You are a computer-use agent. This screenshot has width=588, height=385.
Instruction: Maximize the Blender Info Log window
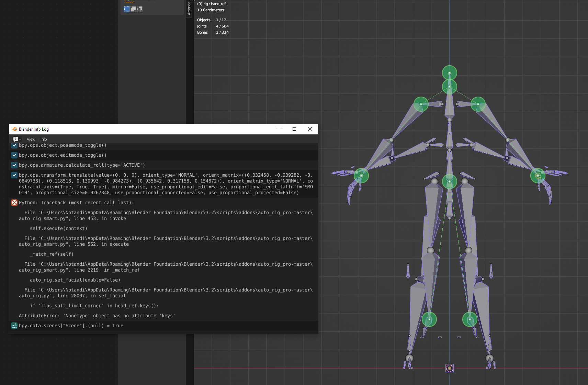pos(294,129)
